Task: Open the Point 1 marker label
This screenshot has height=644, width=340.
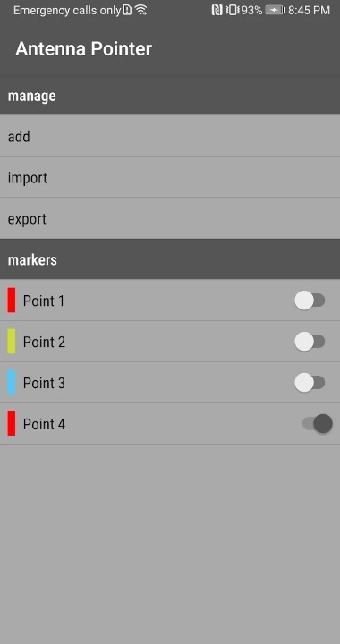Action: coord(44,301)
